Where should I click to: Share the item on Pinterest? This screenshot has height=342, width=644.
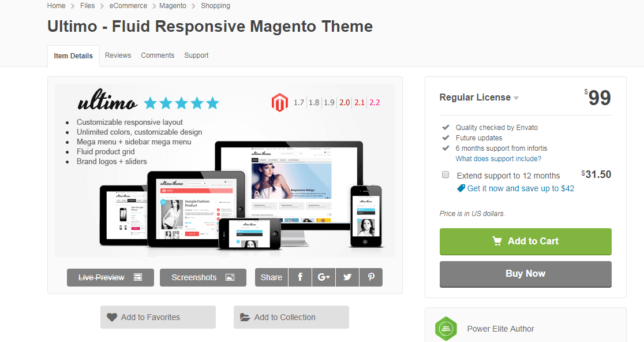tap(371, 277)
